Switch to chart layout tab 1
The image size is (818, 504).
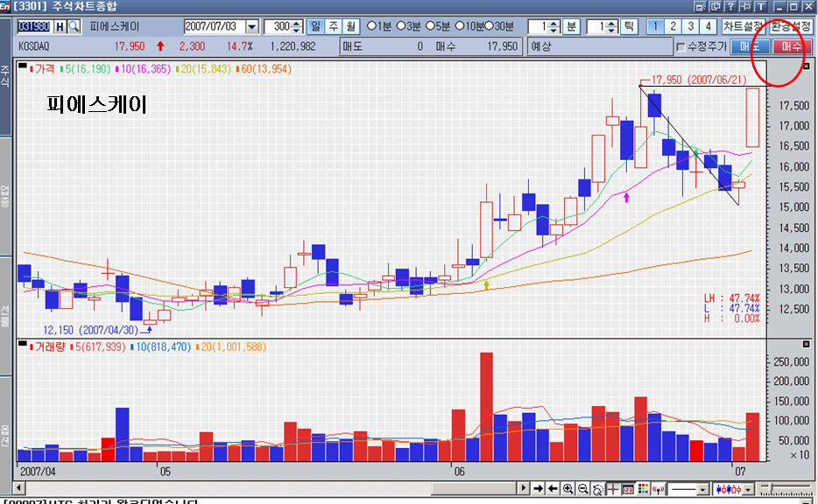655,26
